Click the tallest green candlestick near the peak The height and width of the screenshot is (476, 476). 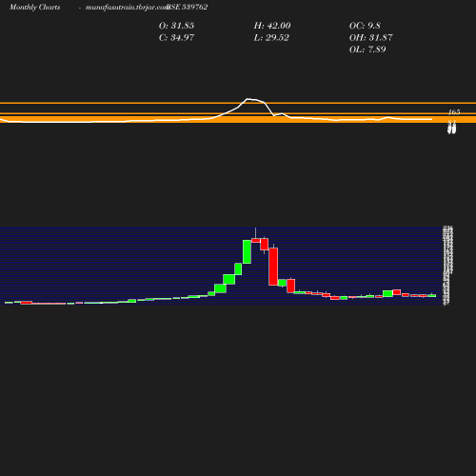coord(247,251)
